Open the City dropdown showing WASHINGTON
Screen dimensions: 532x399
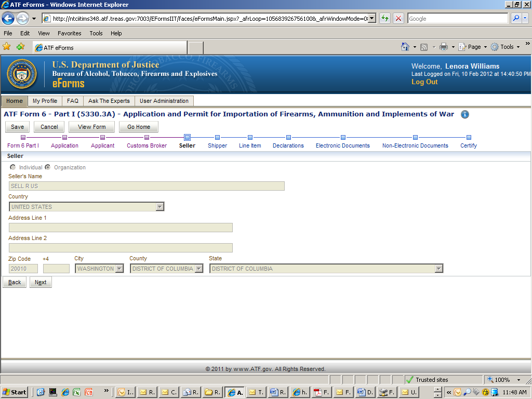pyautogui.click(x=119, y=269)
